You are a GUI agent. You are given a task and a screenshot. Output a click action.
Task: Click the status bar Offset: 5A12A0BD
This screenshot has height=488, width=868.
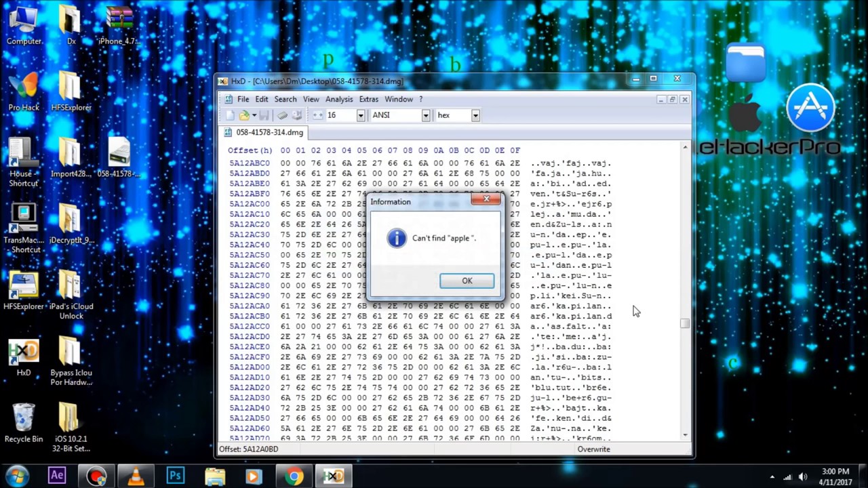pyautogui.click(x=249, y=449)
